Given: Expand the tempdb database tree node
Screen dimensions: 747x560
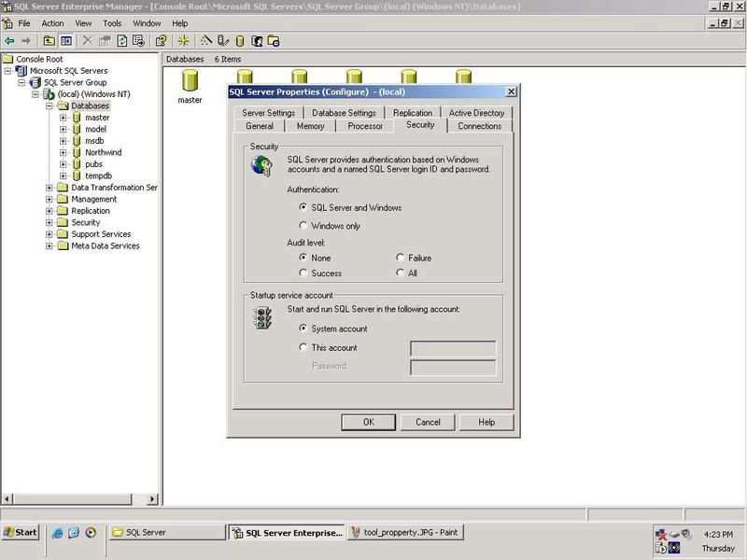Looking at the screenshot, I should point(63,175).
